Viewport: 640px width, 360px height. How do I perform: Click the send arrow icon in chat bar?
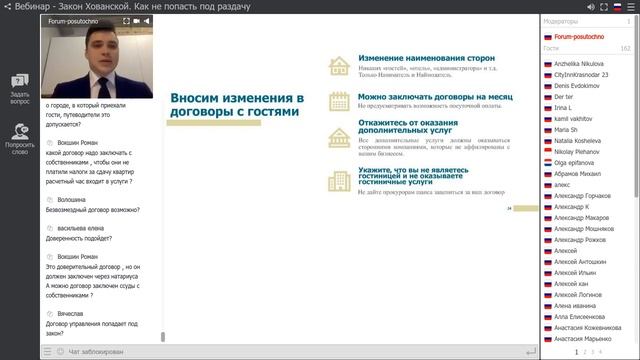click(x=531, y=351)
